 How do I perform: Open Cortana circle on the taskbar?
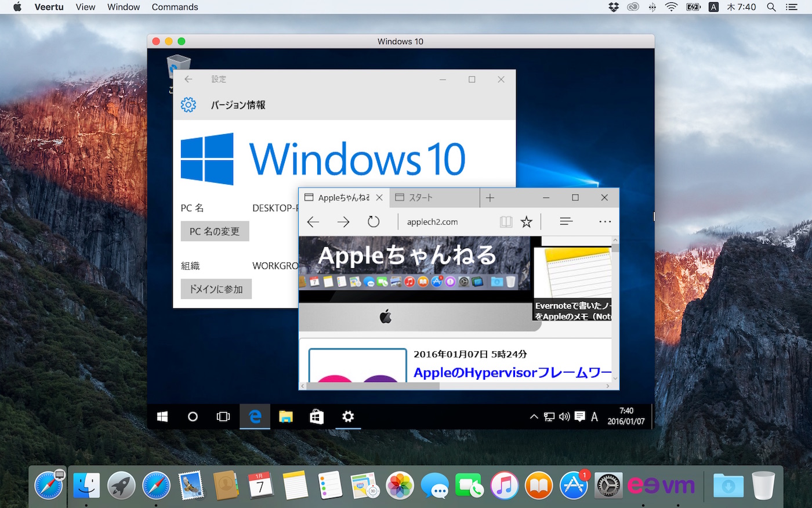[x=193, y=417]
